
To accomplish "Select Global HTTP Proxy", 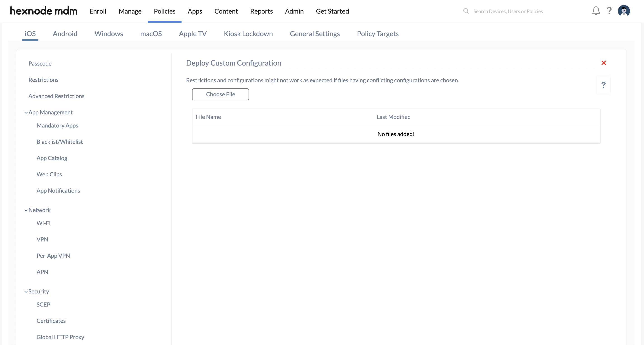I will [60, 337].
